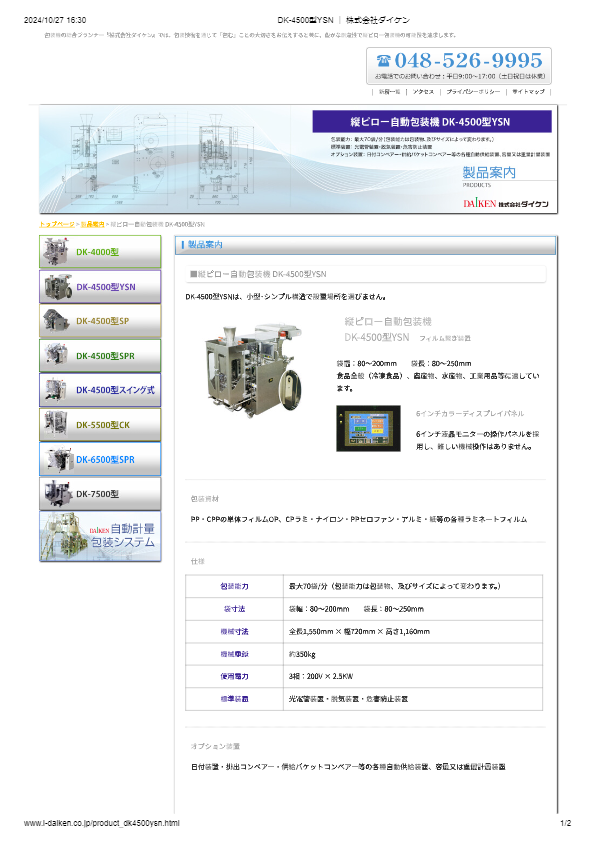Click the 縦ピロー自動包装機 DK-4500型YSN banner title
The image size is (594, 841).
tap(432, 122)
